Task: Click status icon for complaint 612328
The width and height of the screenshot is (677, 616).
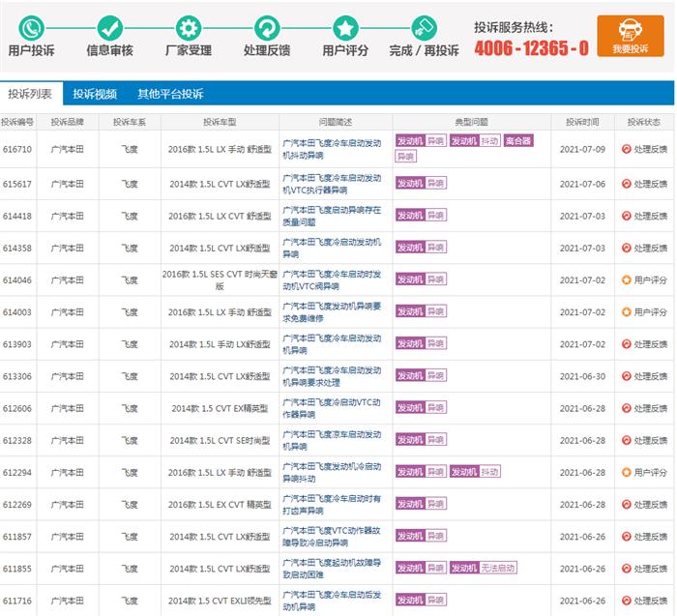Action: click(626, 440)
